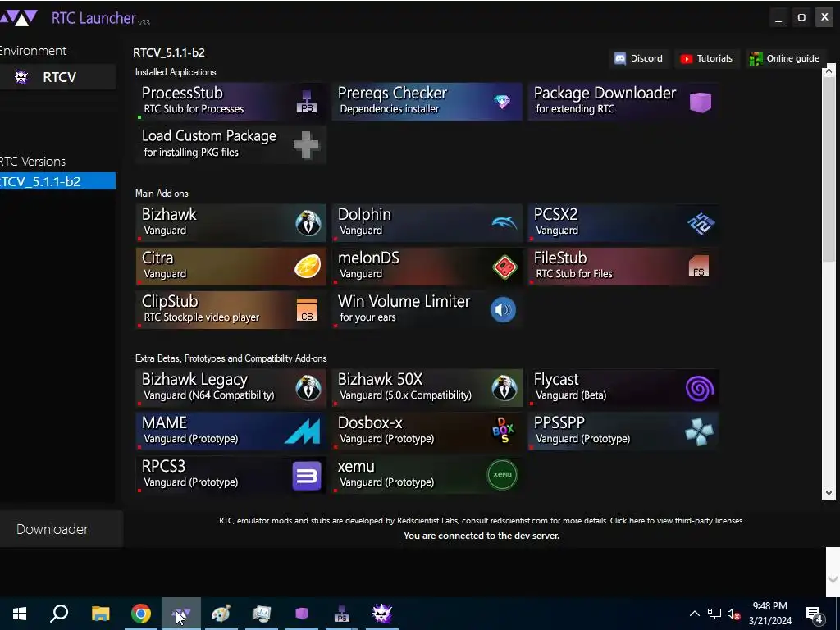Click the Package Downloader title text
Image resolution: width=840 pixels, height=630 pixels.
click(x=605, y=93)
